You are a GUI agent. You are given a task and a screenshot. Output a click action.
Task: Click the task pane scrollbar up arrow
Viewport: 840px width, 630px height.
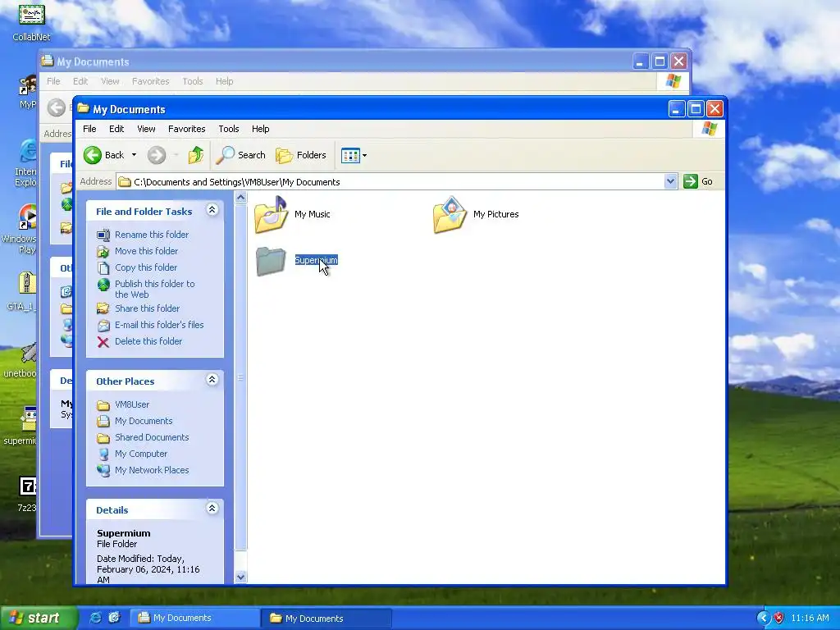[x=240, y=198]
